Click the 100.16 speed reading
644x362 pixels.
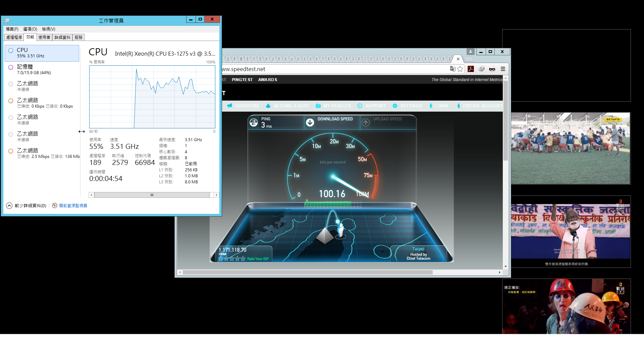(332, 194)
